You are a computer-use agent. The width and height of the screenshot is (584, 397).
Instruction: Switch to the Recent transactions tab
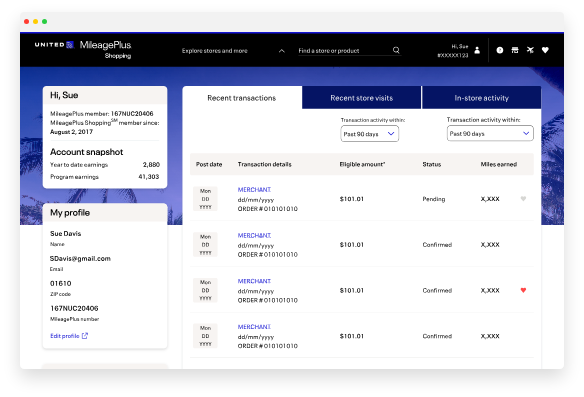pyautogui.click(x=242, y=98)
